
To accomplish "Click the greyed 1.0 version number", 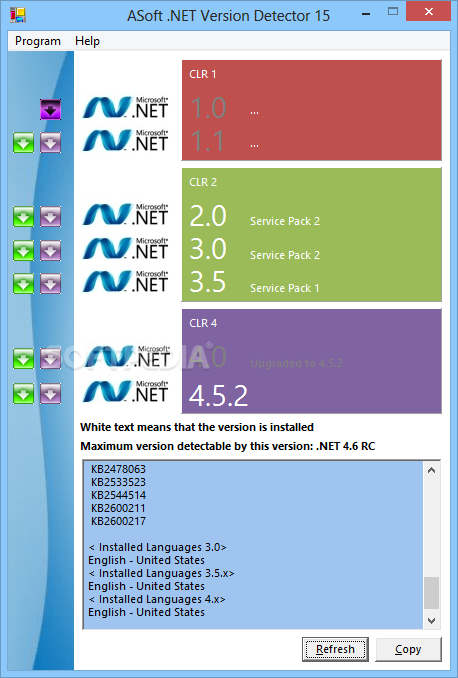I will pyautogui.click(x=208, y=108).
